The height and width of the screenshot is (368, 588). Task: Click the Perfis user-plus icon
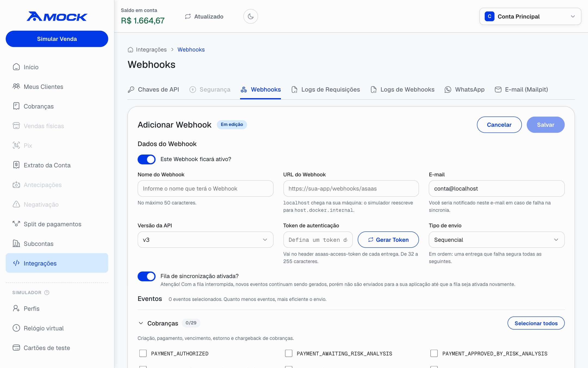pos(16,308)
